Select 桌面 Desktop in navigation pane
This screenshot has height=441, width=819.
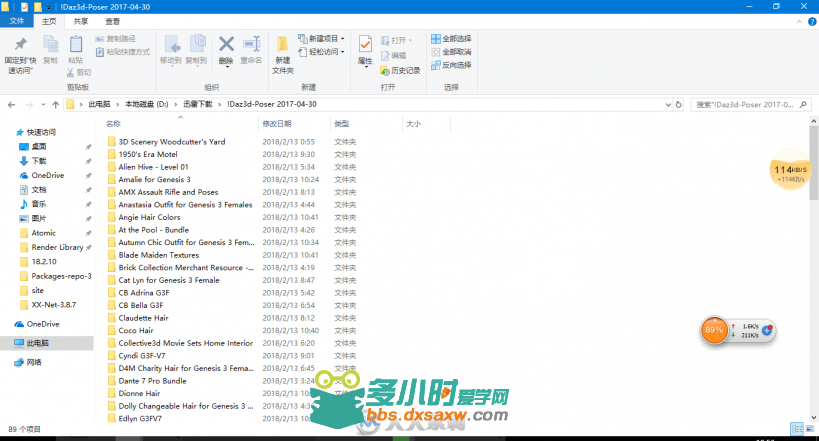tap(39, 146)
